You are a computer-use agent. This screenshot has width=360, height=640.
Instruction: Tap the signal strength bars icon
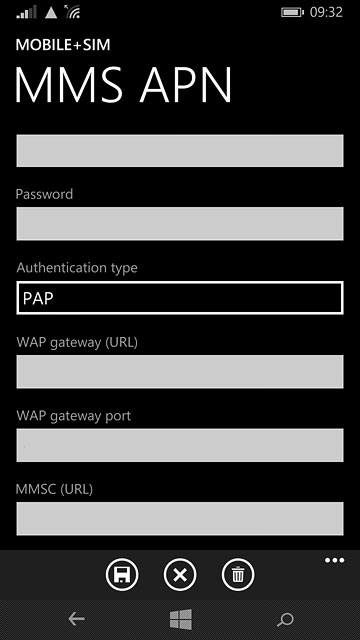click(x=27, y=12)
